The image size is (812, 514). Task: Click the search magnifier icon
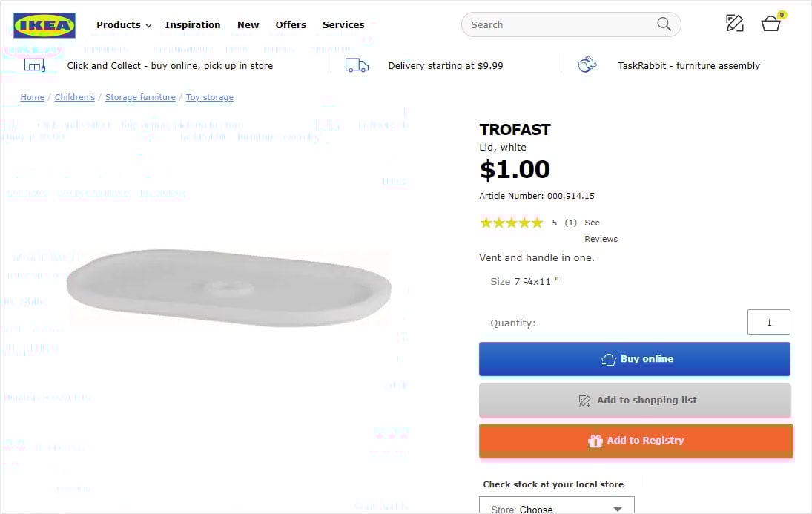coord(664,24)
